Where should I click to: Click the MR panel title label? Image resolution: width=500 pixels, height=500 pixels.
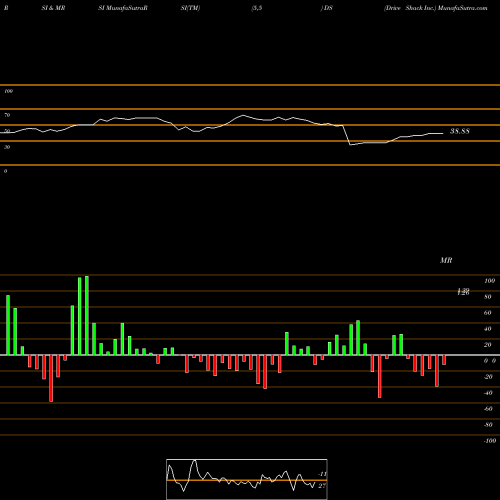446,260
